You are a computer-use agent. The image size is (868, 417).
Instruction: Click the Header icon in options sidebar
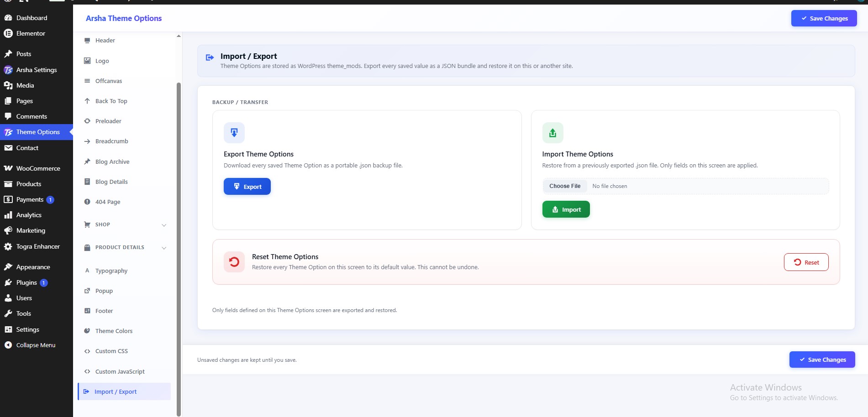(87, 41)
